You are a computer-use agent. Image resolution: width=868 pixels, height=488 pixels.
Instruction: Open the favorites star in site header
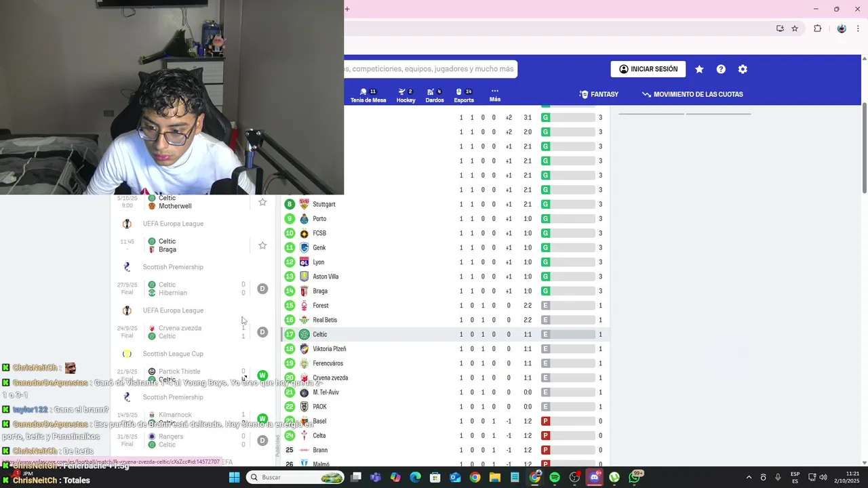pyautogui.click(x=699, y=69)
